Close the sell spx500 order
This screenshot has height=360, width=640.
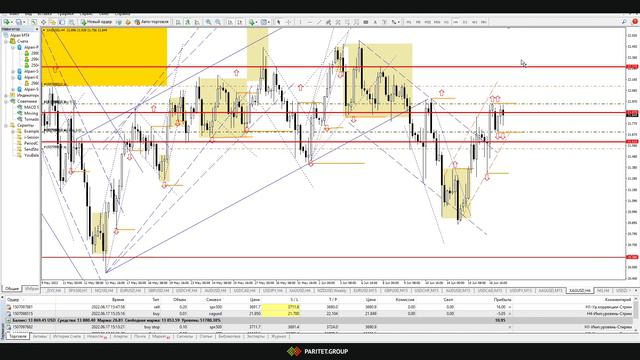pyautogui.click(x=510, y=307)
